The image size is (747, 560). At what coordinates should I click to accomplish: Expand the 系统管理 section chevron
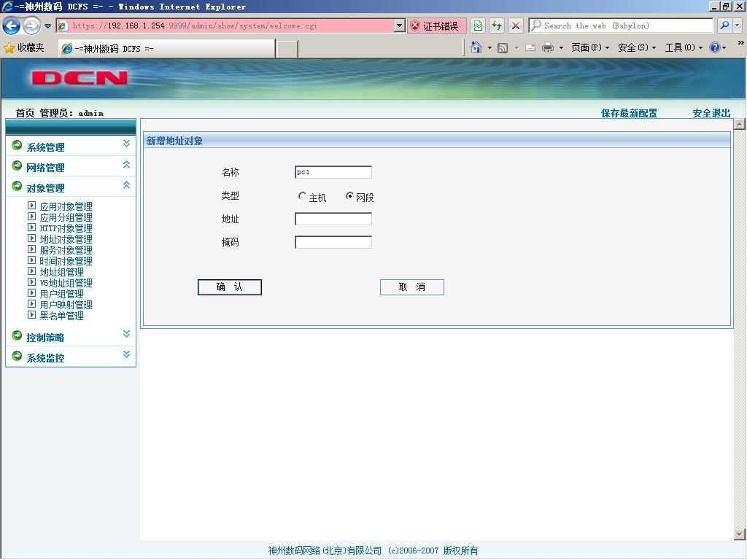point(126,144)
